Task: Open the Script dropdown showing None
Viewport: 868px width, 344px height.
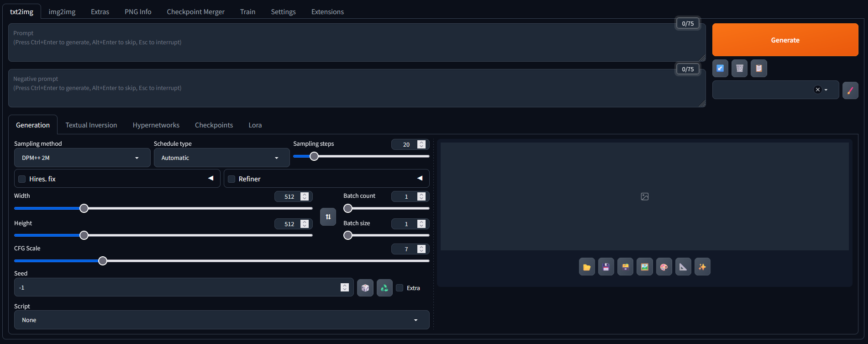Action: [221, 320]
